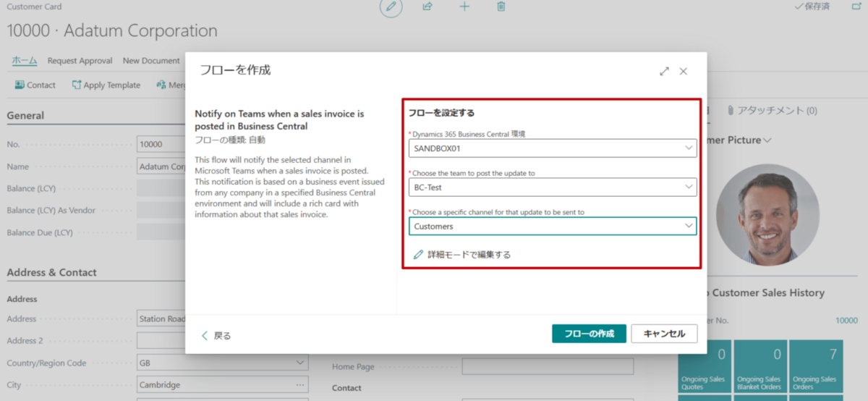The image size is (868, 401).
Task: Click Apply Template action
Action: 106,85
